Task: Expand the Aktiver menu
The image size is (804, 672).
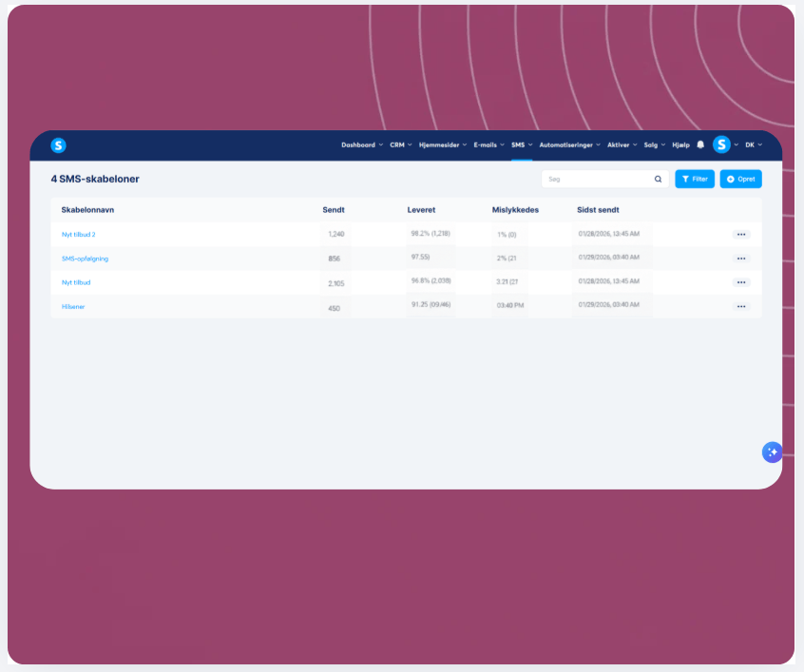Action: tap(622, 145)
